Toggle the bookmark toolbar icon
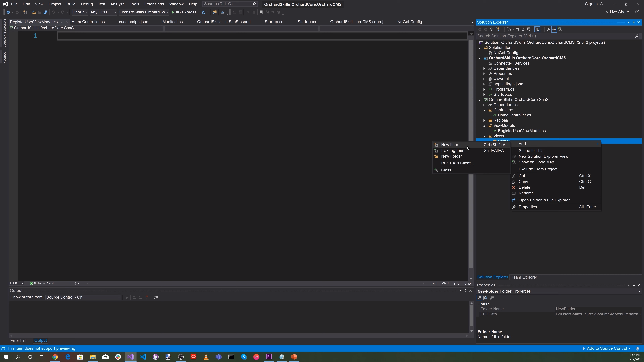The height and width of the screenshot is (362, 644). [x=261, y=12]
